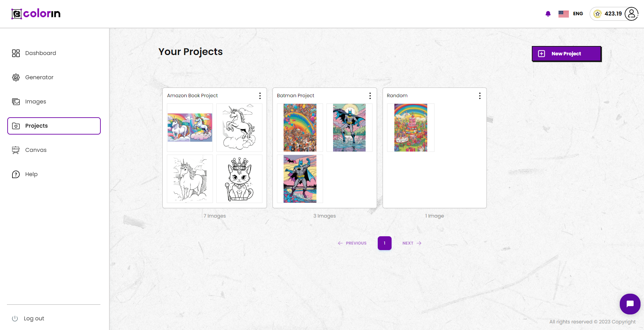
Task: Select Projects in sidebar
Action: (x=54, y=126)
